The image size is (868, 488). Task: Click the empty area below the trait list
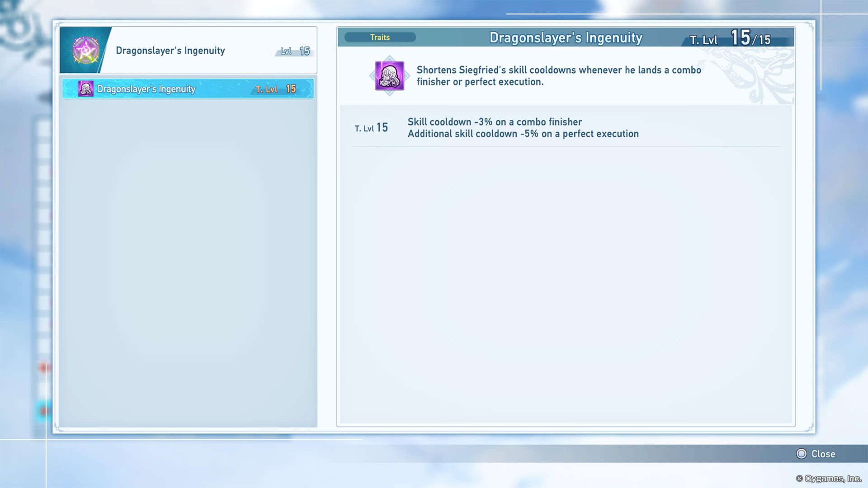pyautogui.click(x=188, y=262)
